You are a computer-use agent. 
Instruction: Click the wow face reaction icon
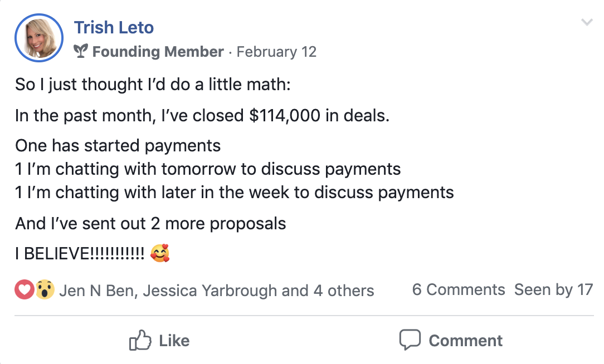[45, 290]
